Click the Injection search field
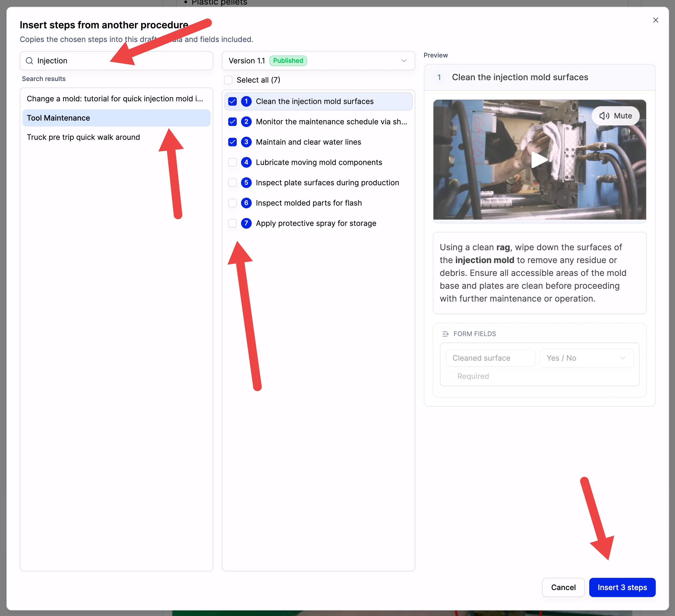675x616 pixels. (117, 61)
